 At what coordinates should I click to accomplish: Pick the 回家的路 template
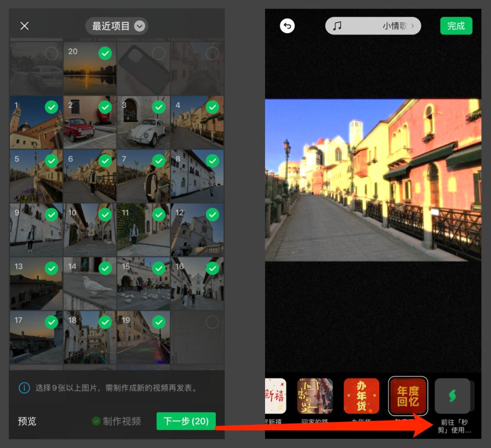coord(315,396)
